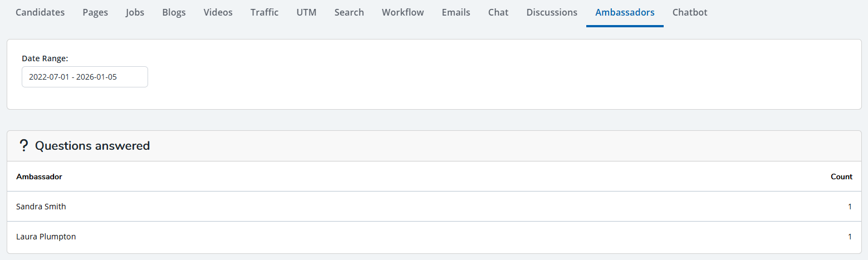Open the Chatbot tab
Screen dimensions: 868x260
click(690, 12)
